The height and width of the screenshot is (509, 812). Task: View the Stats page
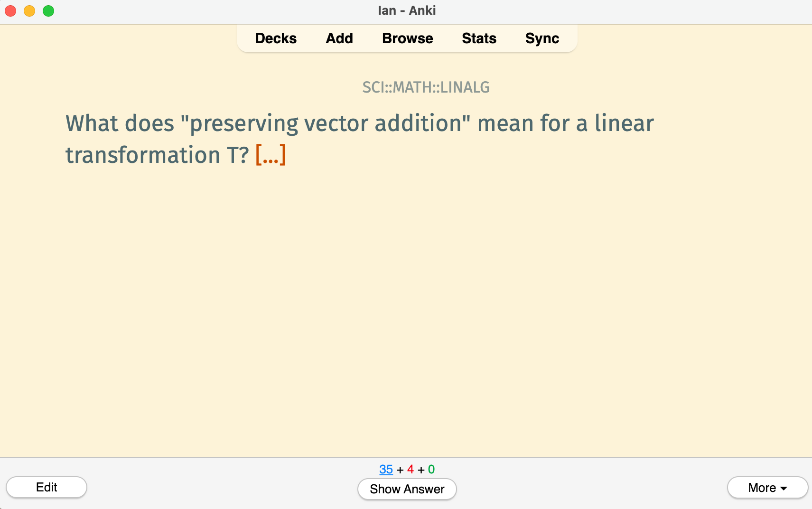479,38
